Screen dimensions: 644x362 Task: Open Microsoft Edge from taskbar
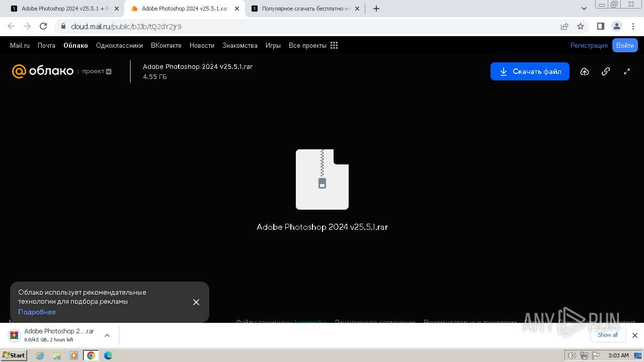(x=108, y=355)
